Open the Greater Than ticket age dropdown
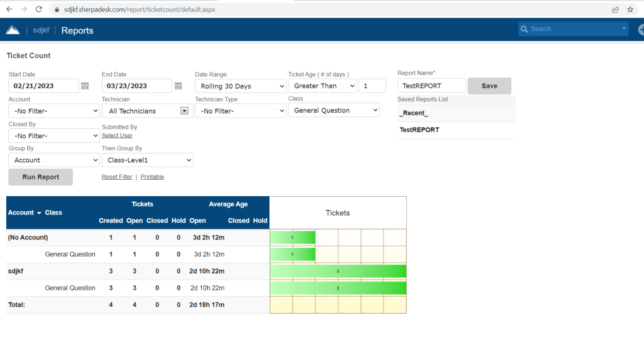The image size is (644, 337). point(323,86)
